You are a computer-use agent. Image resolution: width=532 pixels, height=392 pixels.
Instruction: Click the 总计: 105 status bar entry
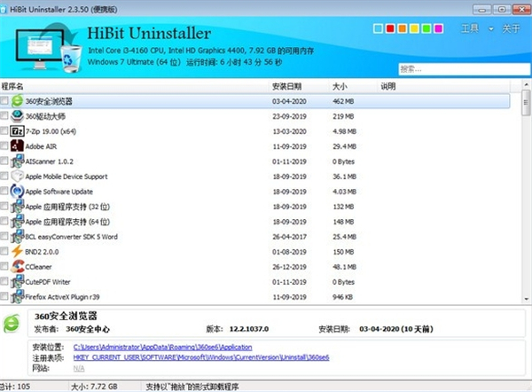[14, 387]
